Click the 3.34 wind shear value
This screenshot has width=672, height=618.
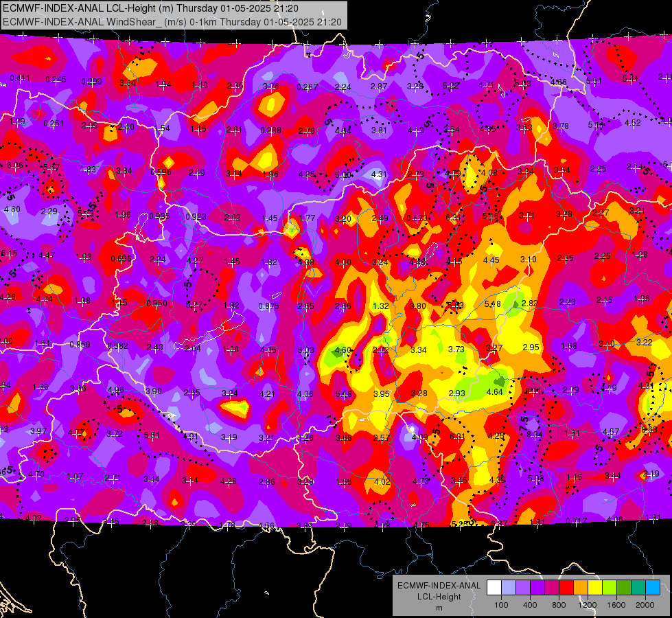point(418,350)
